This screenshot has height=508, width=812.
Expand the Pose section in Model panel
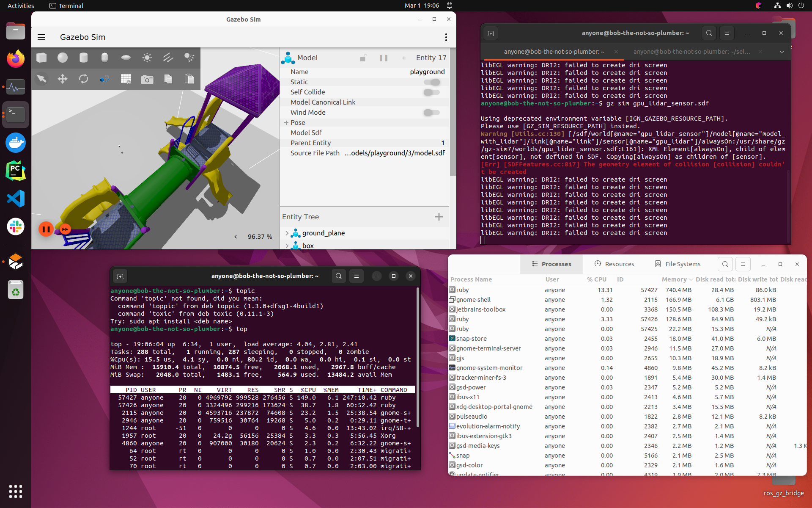pos(286,122)
